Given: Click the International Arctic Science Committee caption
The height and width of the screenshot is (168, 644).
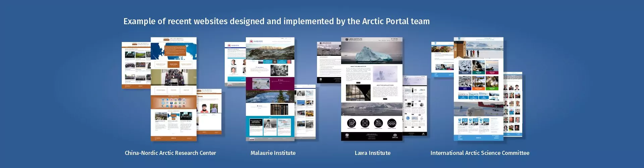Looking at the screenshot, I should click(x=480, y=153).
